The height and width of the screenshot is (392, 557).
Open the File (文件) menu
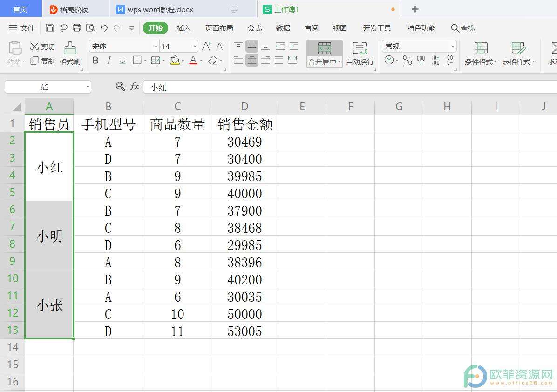pyautogui.click(x=21, y=28)
